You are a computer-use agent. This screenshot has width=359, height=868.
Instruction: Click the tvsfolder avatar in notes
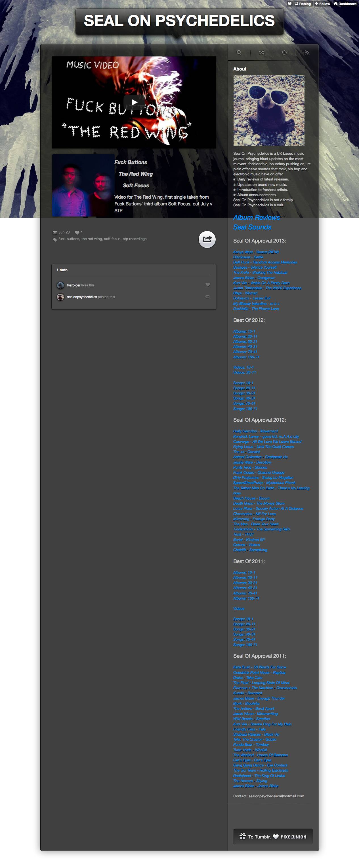(x=60, y=285)
